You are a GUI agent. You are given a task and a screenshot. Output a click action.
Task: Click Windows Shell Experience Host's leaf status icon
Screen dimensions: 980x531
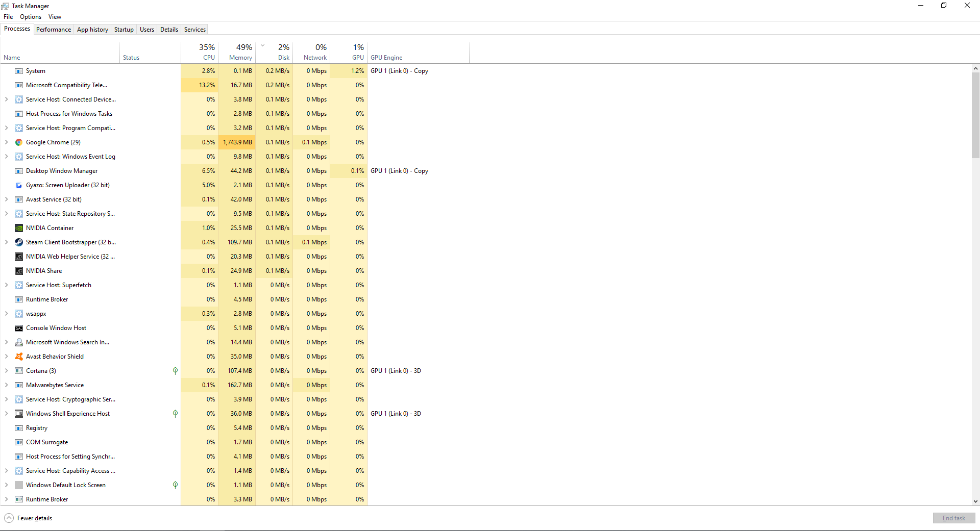175,414
